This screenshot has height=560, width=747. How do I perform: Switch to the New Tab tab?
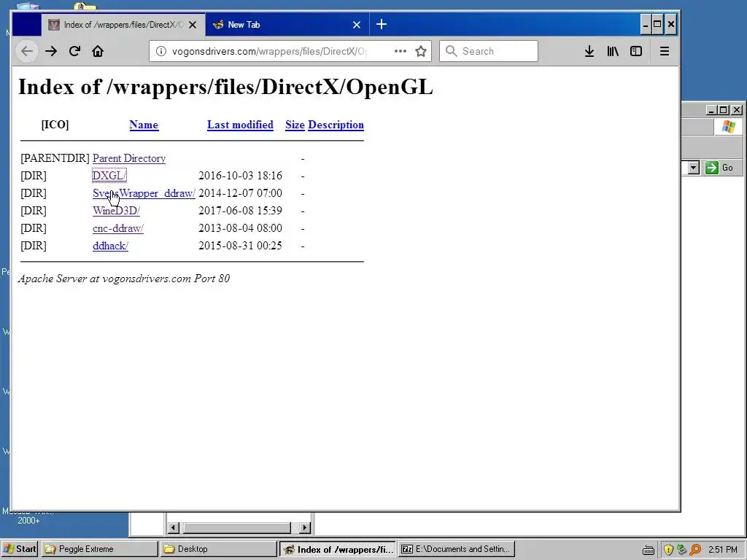point(287,25)
